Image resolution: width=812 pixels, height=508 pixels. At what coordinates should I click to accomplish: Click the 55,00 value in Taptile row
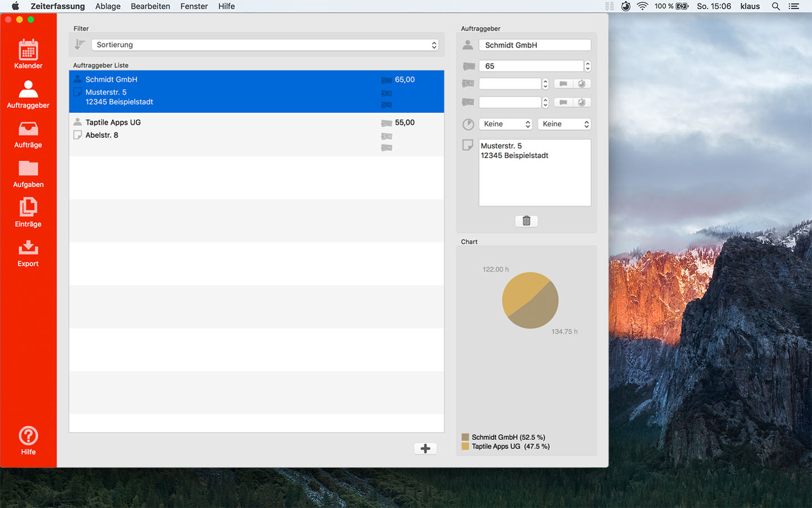coord(405,122)
